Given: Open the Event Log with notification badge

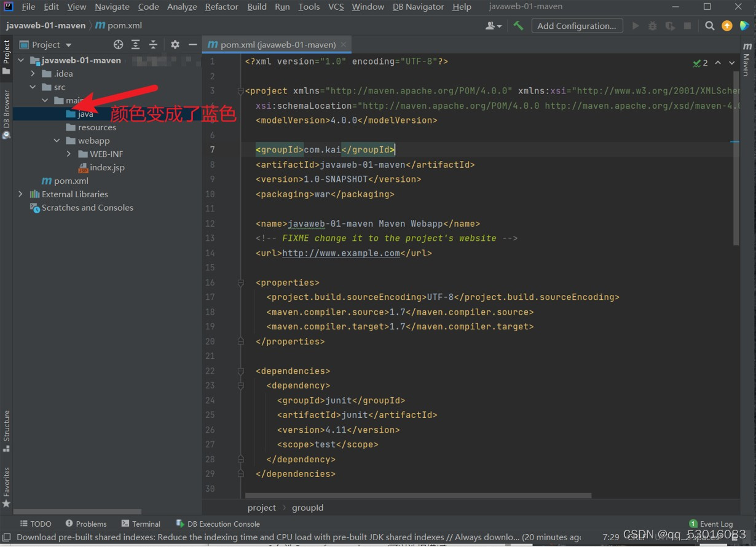Looking at the screenshot, I should 711,524.
